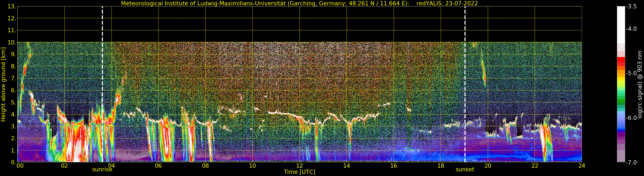
Task: Click the 'Time [UTC]' axis label
Action: [x=300, y=172]
